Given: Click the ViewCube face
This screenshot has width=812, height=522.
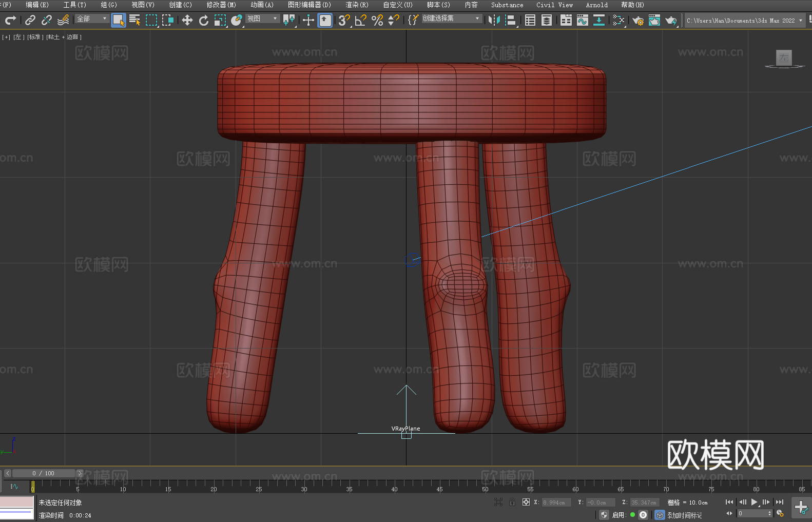Looking at the screenshot, I should (784, 57).
